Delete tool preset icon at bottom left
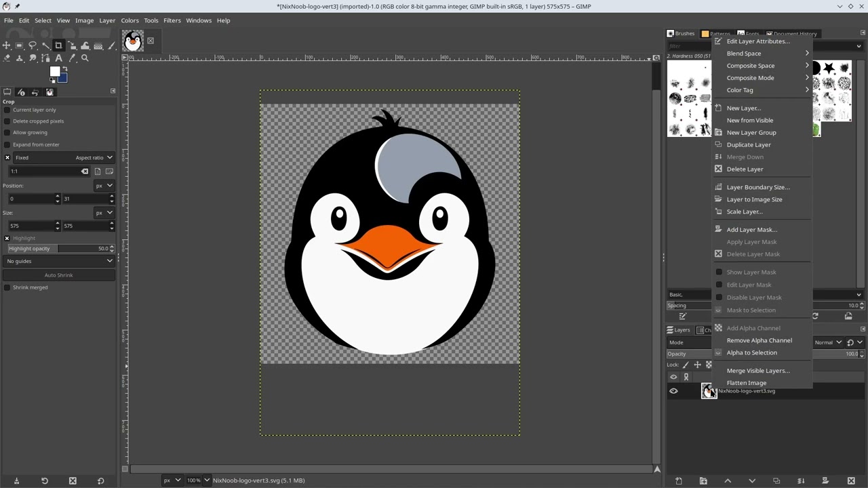Viewport: 868px width, 488px height. pyautogui.click(x=73, y=481)
